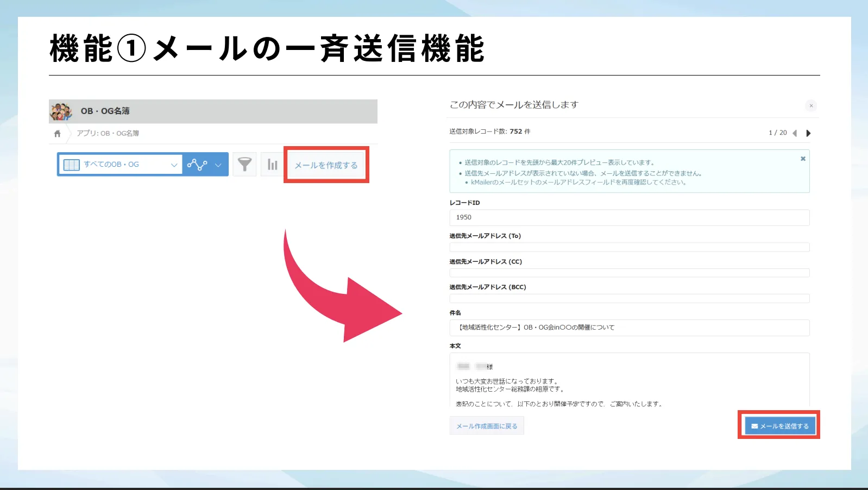Click the OB・OG名簿 app people icon
This screenshot has width=868, height=490.
pyautogui.click(x=61, y=111)
